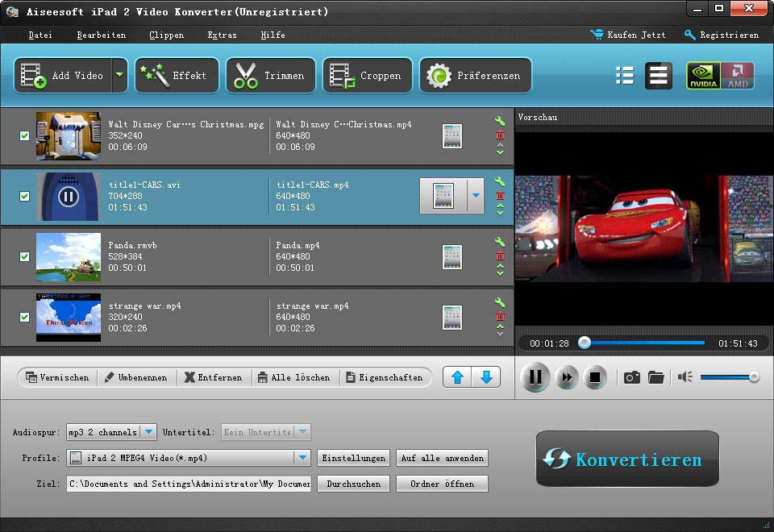Move Panda row up with green arrow
Viewport: 774px width, 532px height.
[x=500, y=267]
